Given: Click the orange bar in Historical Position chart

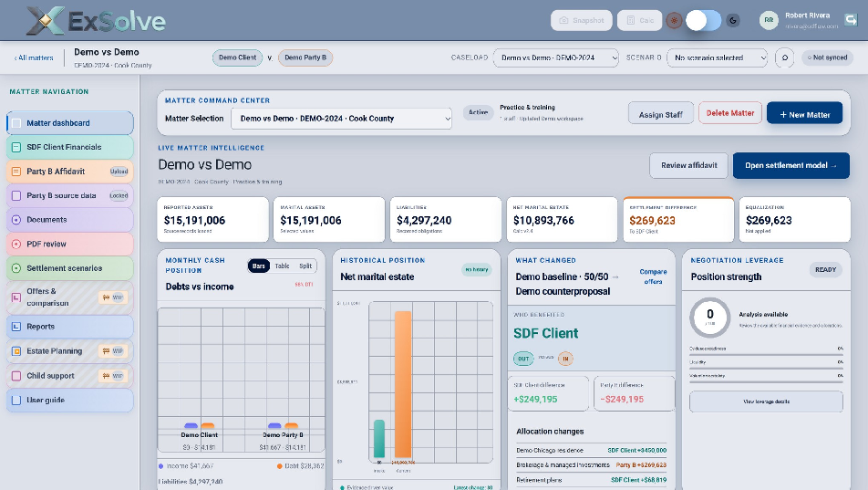Looking at the screenshot, I should 403,385.
